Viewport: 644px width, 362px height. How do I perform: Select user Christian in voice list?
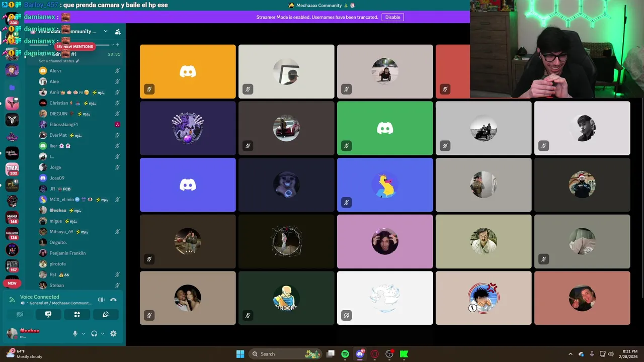[79, 103]
